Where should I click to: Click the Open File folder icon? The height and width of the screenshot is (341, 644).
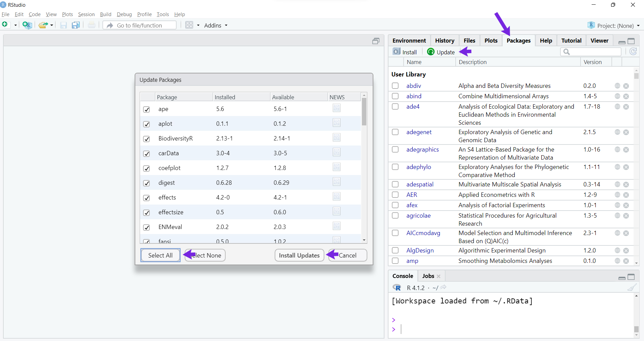[43, 25]
